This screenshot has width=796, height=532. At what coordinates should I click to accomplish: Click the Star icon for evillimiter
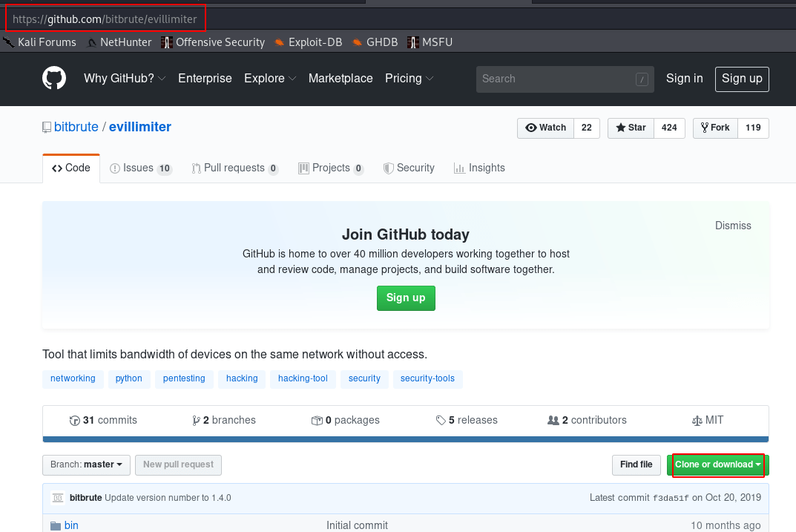(x=622, y=128)
